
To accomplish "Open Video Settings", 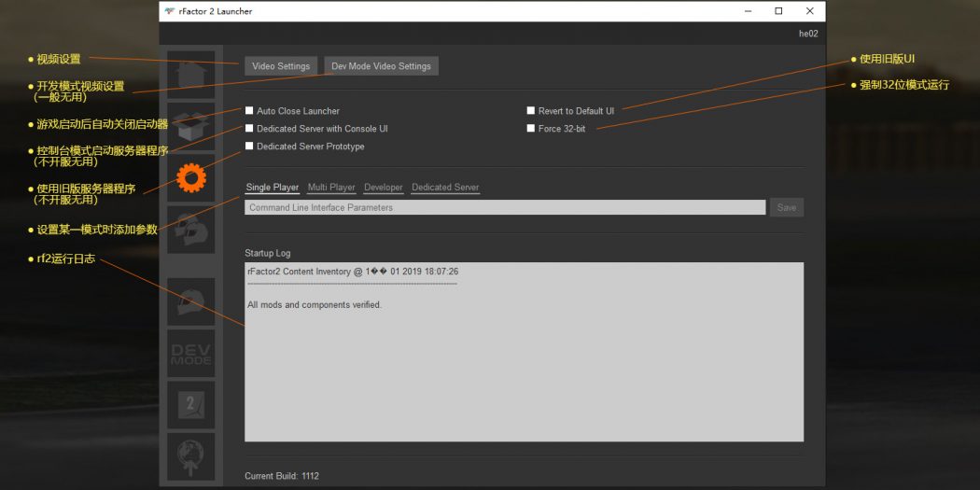I will [281, 66].
